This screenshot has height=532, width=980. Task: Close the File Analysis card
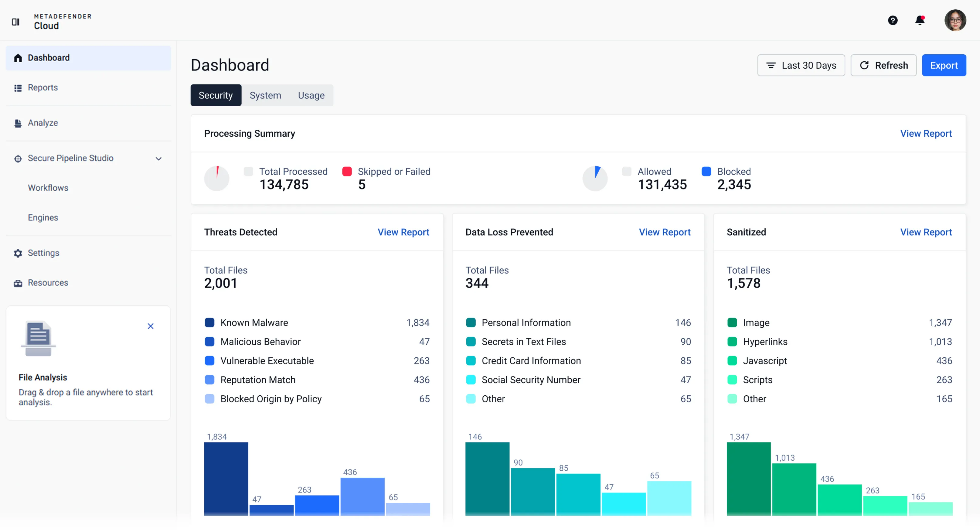pyautogui.click(x=151, y=326)
